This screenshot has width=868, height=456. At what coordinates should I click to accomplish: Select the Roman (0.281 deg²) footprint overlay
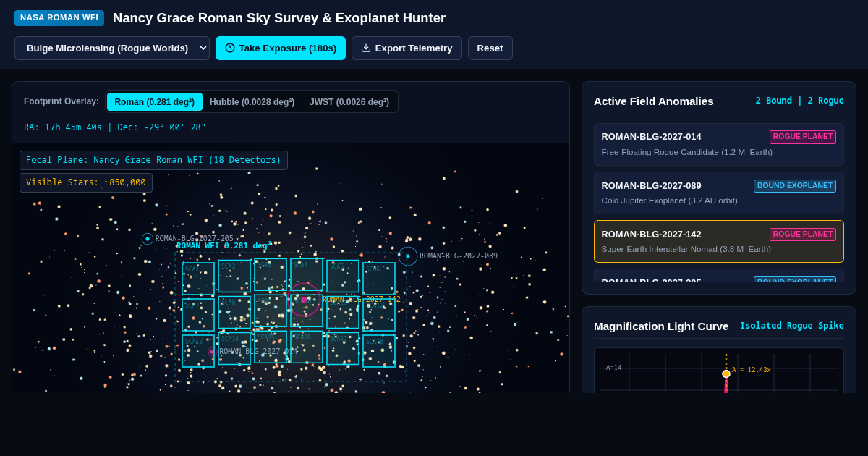point(154,101)
